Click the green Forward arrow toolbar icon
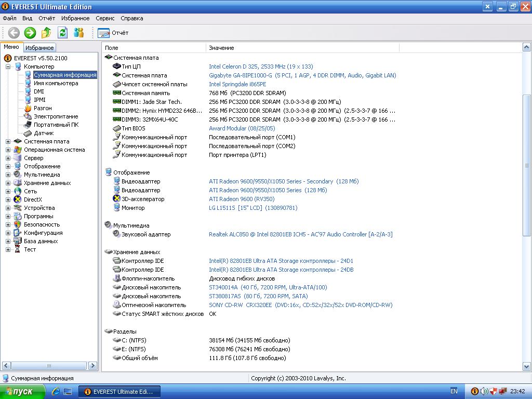Screen dimensions: 532x399 coord(30,33)
